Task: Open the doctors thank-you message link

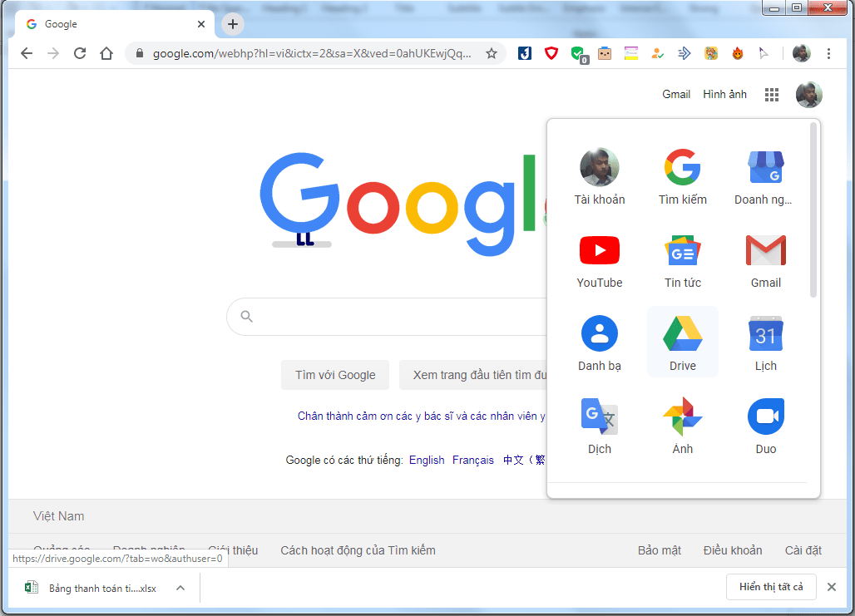Action: [422, 416]
